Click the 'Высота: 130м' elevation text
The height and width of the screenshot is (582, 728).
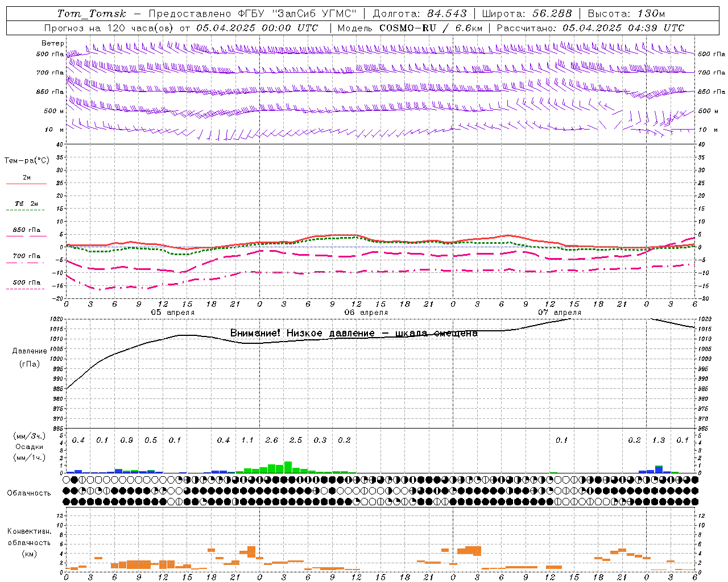click(627, 14)
